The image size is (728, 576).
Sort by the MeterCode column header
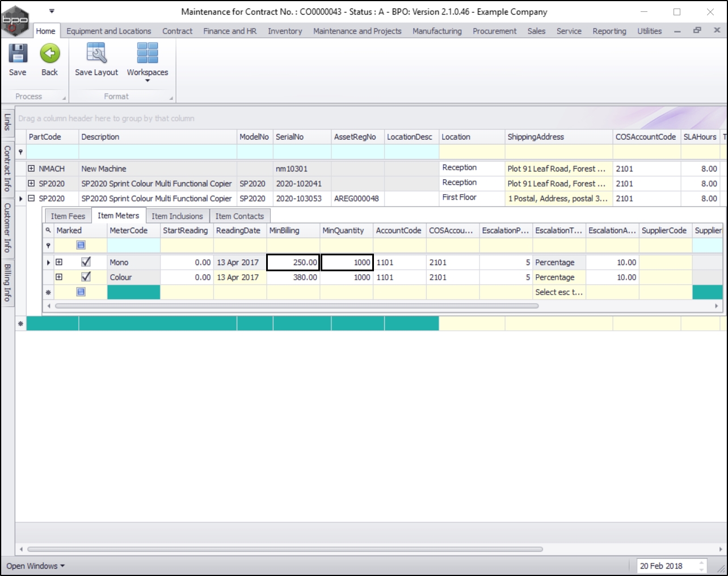click(x=133, y=230)
